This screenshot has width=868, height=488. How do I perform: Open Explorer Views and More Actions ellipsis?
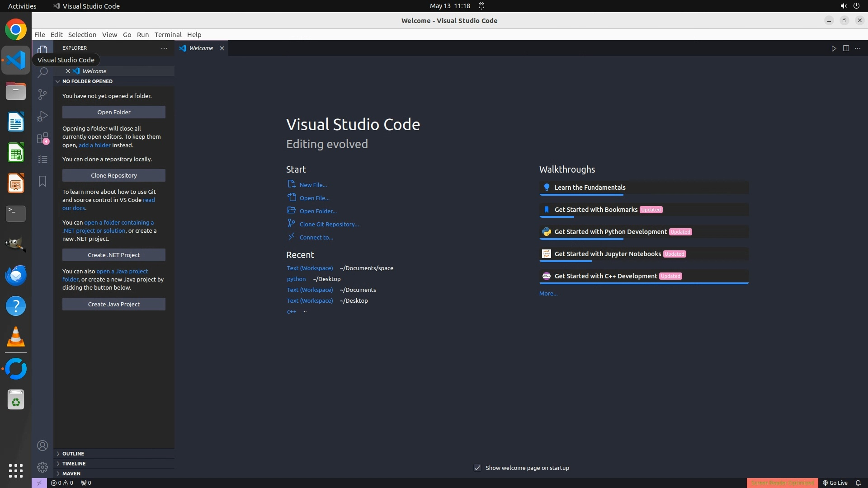(x=164, y=48)
